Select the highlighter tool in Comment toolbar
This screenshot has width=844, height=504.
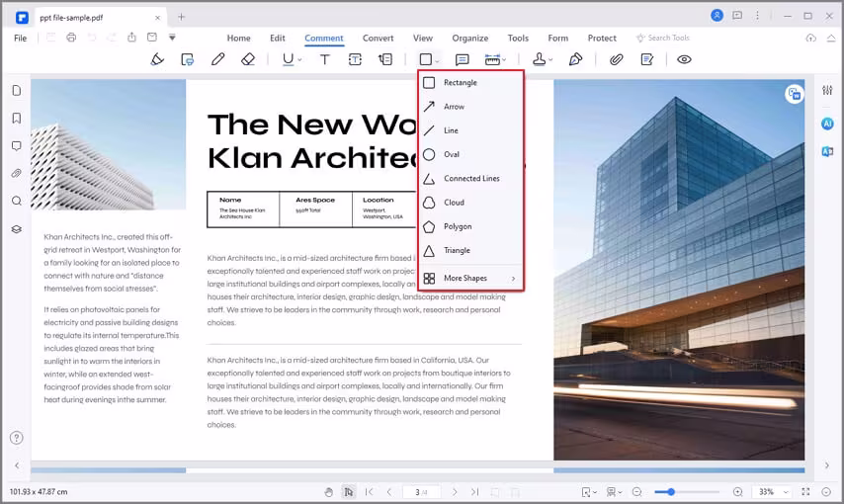(x=157, y=59)
